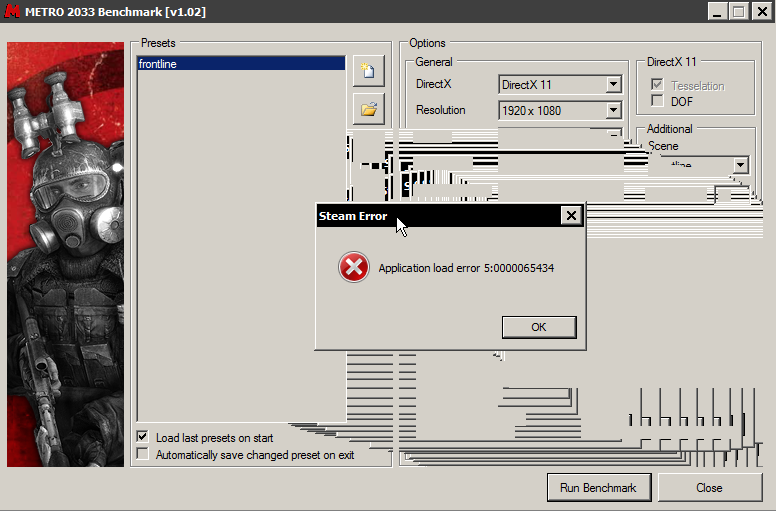Close the Metro 2033 Benchmark window
The height and width of the screenshot is (511, 776).
[x=762, y=11]
